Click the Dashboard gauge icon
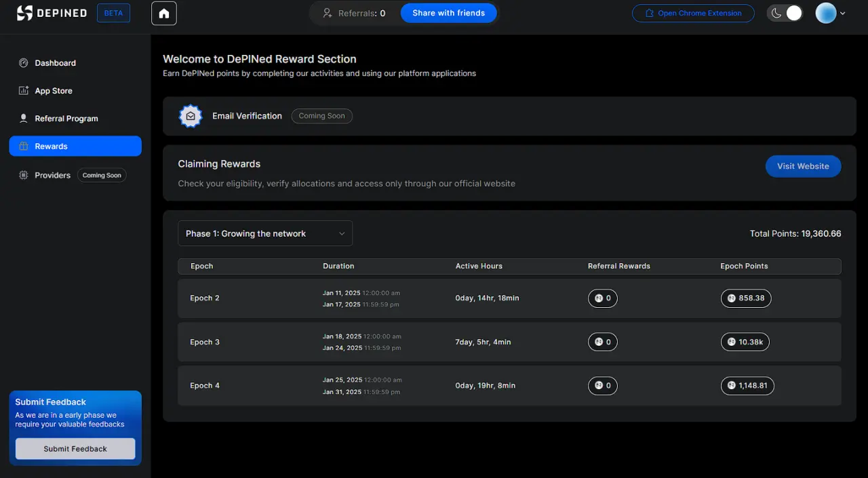 click(x=24, y=63)
